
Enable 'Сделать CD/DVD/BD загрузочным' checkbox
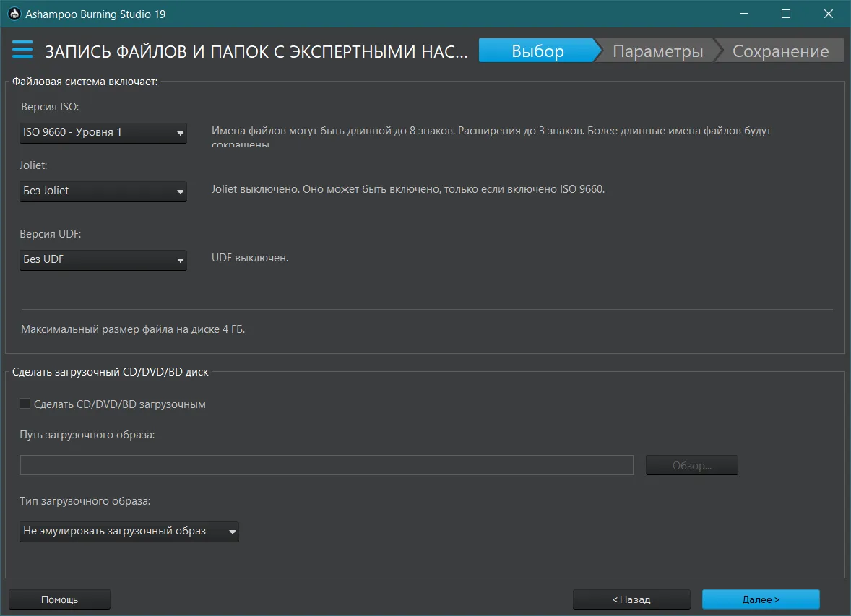(25, 404)
